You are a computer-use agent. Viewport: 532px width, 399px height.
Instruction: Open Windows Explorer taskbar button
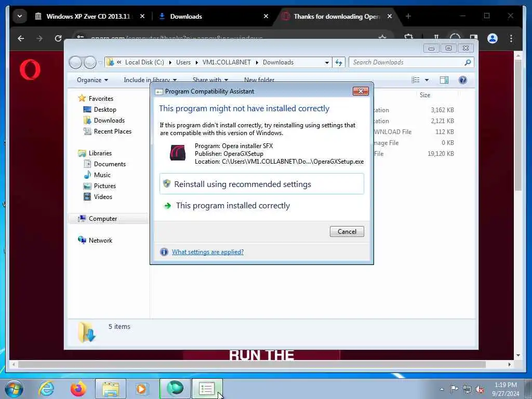(111, 389)
